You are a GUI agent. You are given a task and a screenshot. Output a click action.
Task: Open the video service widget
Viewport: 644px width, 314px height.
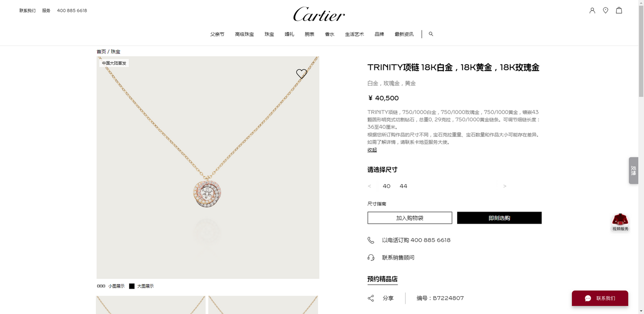[x=620, y=222]
